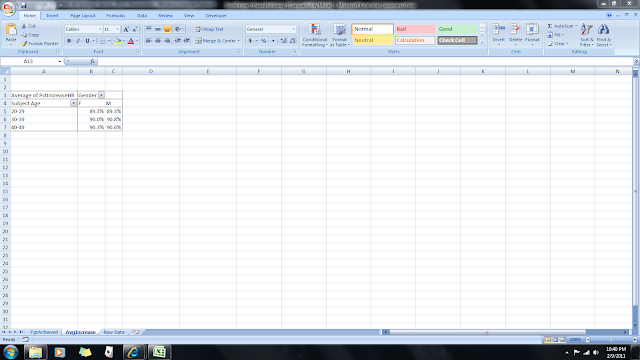Center cell text horizontally
The height and width of the screenshot is (360, 640).
pos(158,41)
